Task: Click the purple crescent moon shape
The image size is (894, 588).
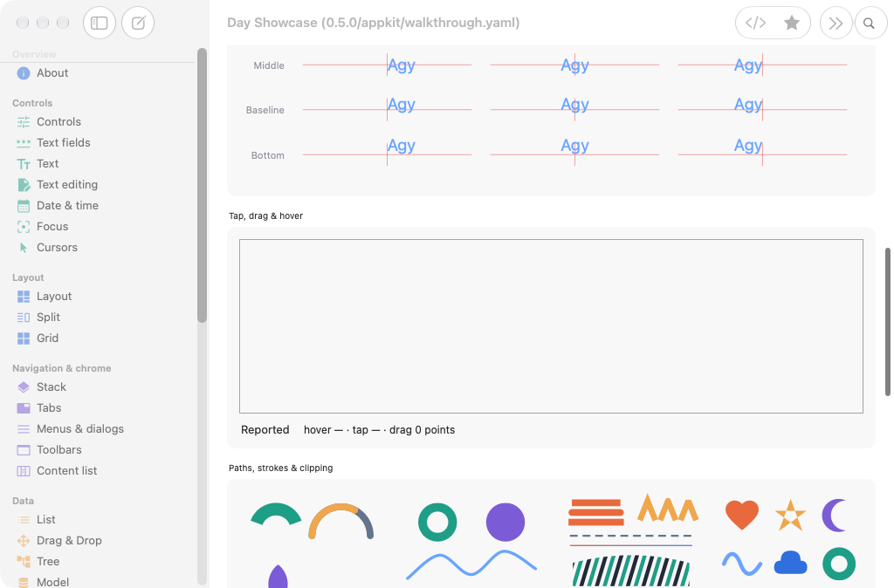Action: (834, 515)
